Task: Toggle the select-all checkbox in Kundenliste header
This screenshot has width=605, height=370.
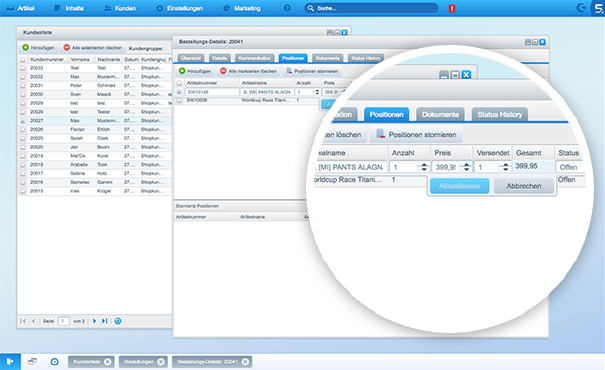Action: (23, 59)
